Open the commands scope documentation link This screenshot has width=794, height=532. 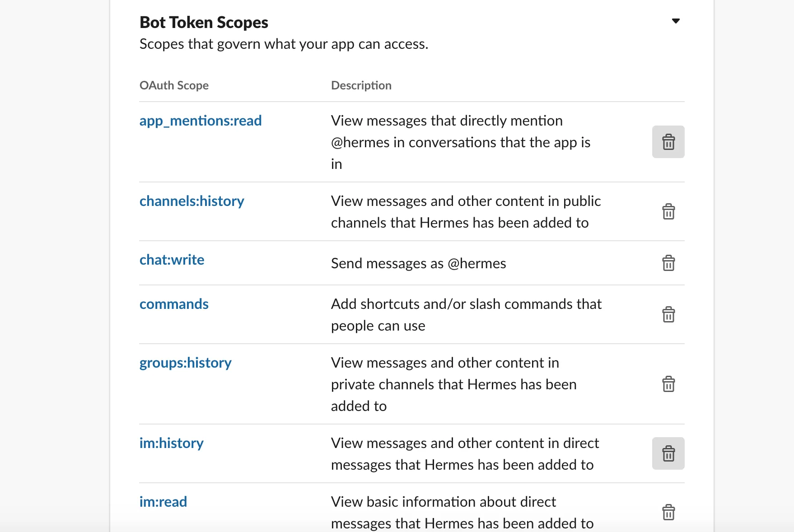[x=174, y=304]
